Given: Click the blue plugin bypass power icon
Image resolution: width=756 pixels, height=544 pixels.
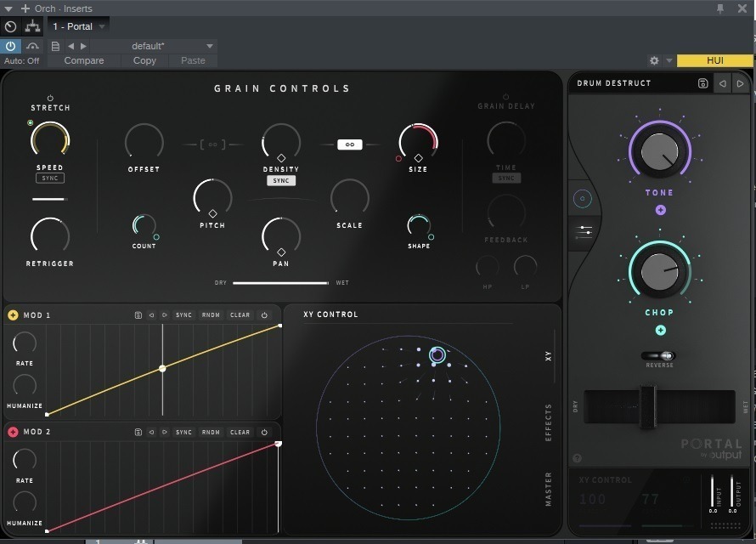Looking at the screenshot, I should pyautogui.click(x=8, y=46).
